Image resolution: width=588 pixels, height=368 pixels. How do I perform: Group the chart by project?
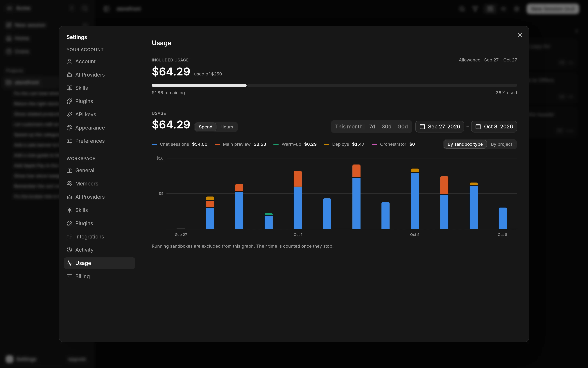click(x=501, y=144)
